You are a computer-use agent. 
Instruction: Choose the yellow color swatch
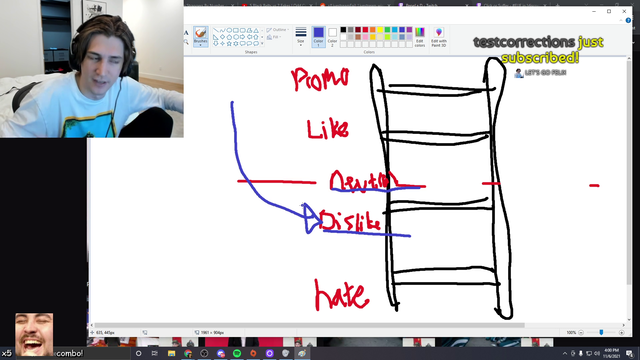[380, 29]
